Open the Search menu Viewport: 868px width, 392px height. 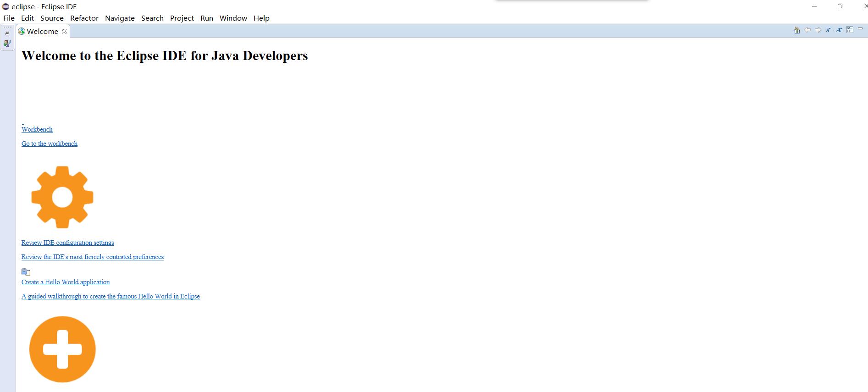click(x=152, y=18)
